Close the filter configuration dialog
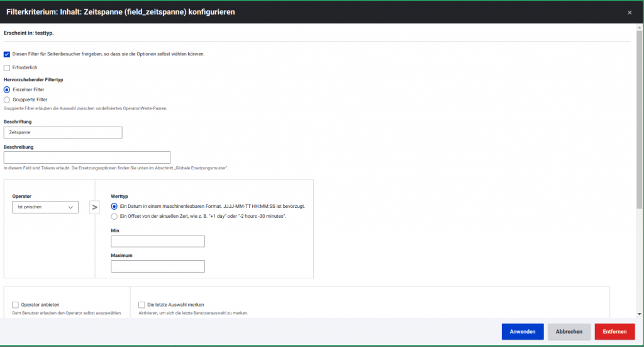The width and height of the screenshot is (644, 347). [630, 12]
